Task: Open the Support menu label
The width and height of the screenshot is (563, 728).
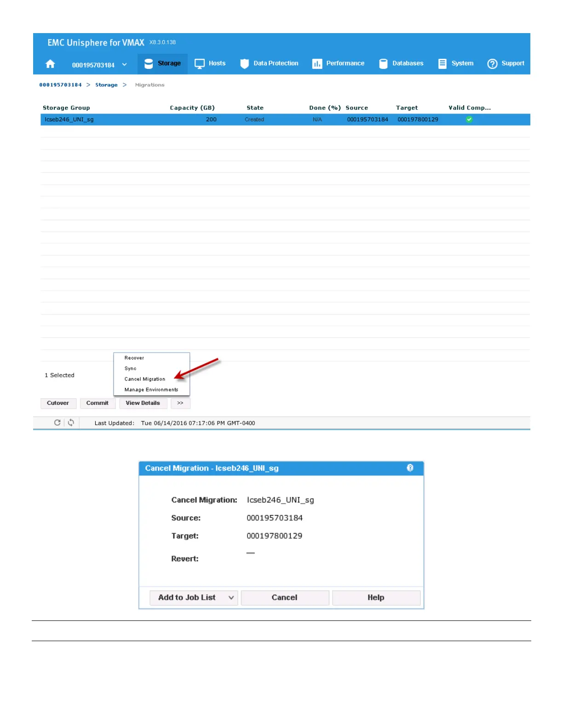Action: click(x=513, y=63)
